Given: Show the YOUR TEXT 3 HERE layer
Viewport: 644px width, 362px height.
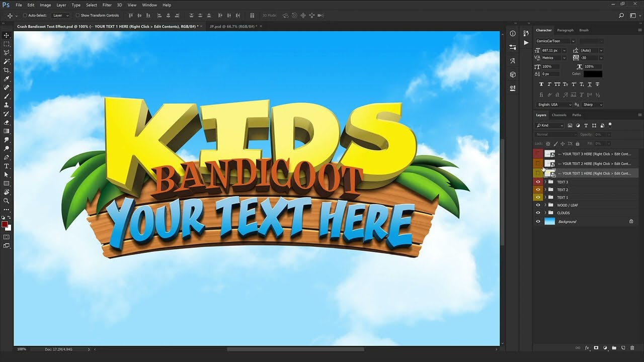Looking at the screenshot, I should coord(538,154).
